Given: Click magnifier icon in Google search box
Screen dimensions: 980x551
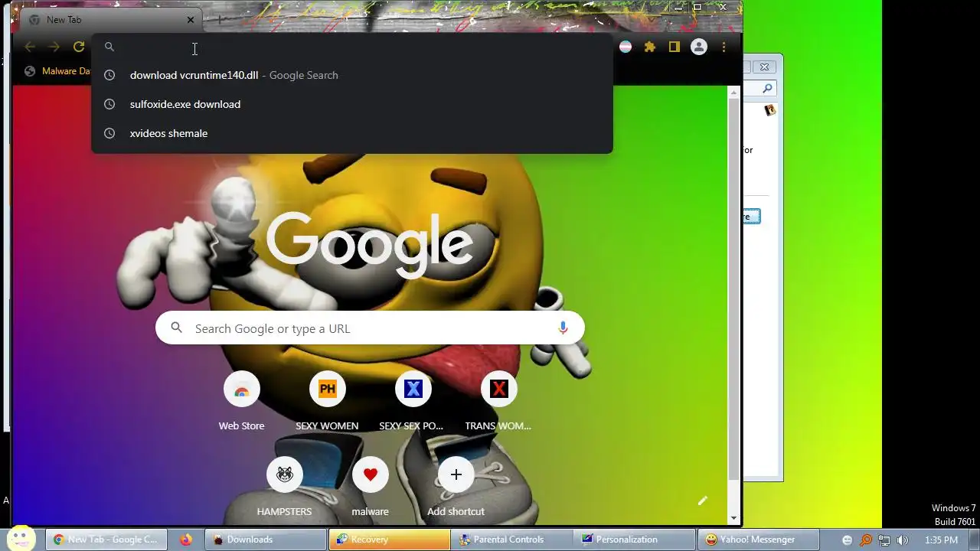Looking at the screenshot, I should tap(177, 328).
